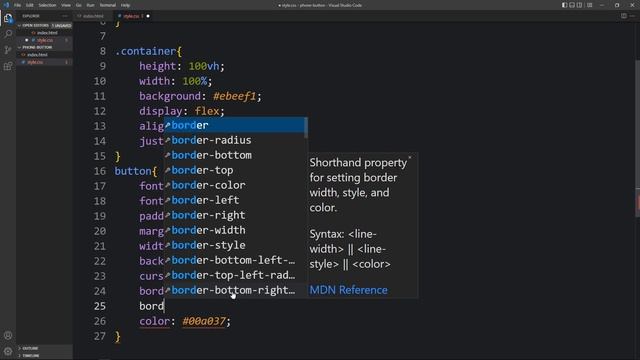Screen dimensions: 640x360
Task: Choose 'border-style' suggestion
Action: [x=234, y=245]
